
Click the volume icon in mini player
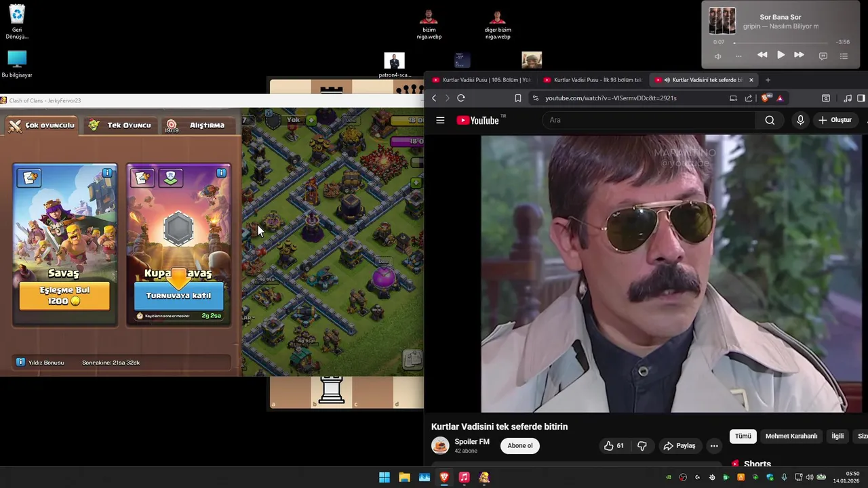coord(718,56)
